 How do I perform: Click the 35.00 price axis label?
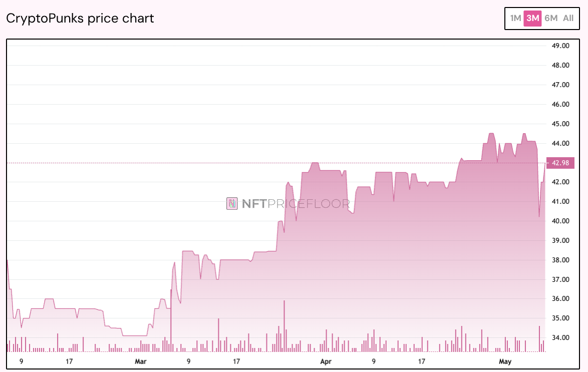pyautogui.click(x=560, y=318)
